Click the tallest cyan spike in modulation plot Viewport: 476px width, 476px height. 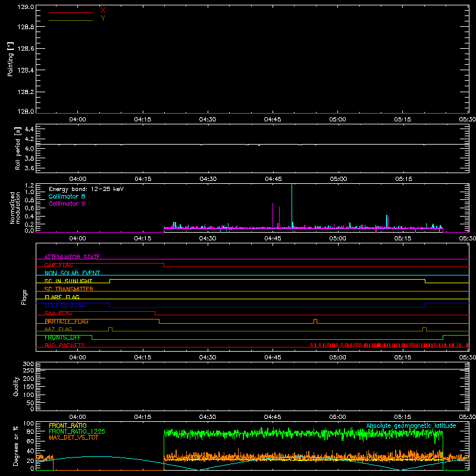click(x=292, y=206)
